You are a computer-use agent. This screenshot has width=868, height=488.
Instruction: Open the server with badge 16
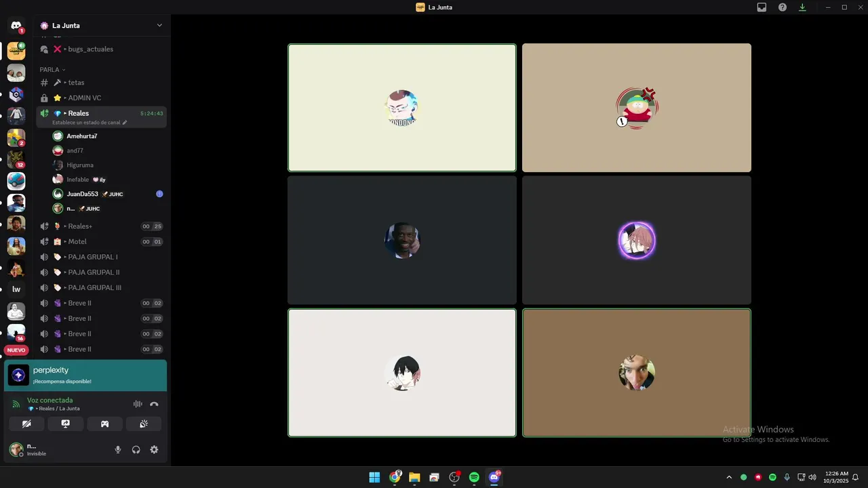tap(16, 333)
